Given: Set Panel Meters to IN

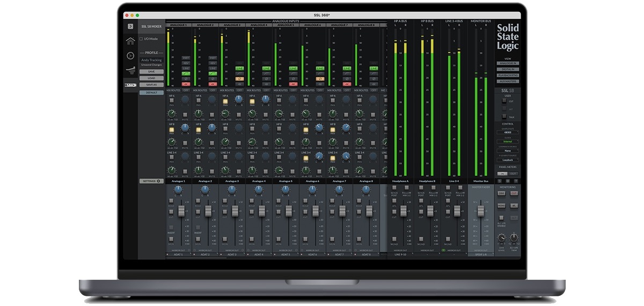Looking at the screenshot, I should click(502, 174).
